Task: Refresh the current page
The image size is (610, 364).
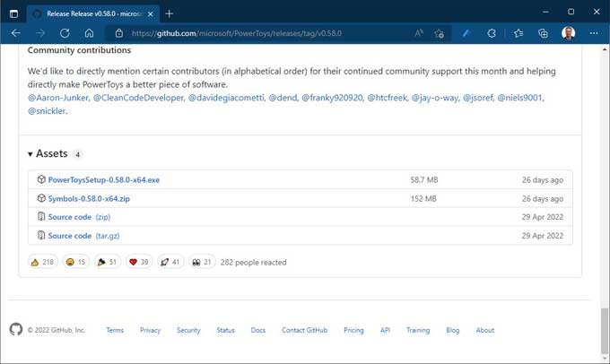Action: click(x=65, y=33)
